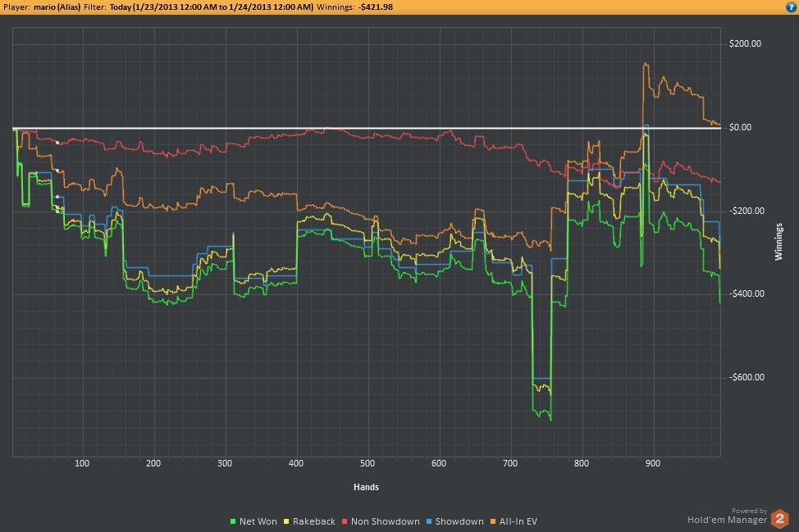Click the white data marker on orange All-In EV line
This screenshot has height=532, width=799.
pyautogui.click(x=57, y=171)
